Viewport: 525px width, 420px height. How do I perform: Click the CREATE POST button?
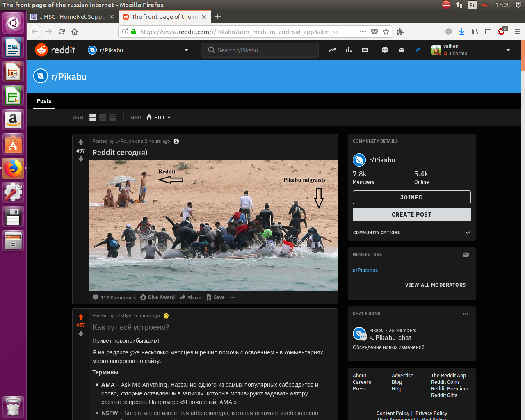[411, 215]
